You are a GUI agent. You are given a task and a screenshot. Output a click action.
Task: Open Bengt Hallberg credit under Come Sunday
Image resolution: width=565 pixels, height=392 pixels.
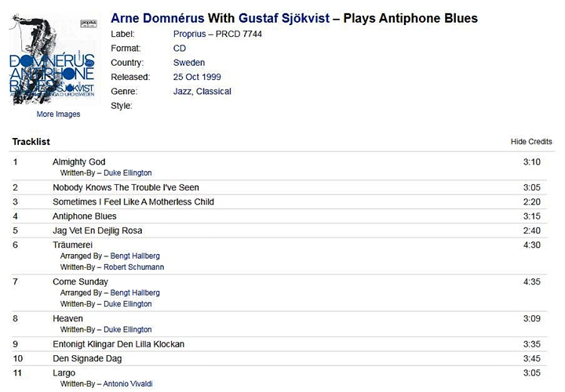coord(135,292)
